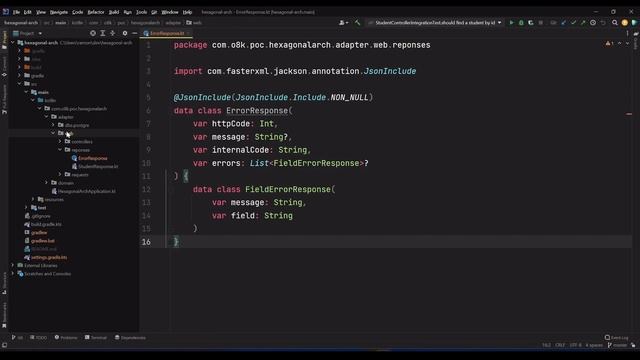Select build.gradle.kts in project tree
Viewport: 640px width, 360px height.
tap(46, 224)
